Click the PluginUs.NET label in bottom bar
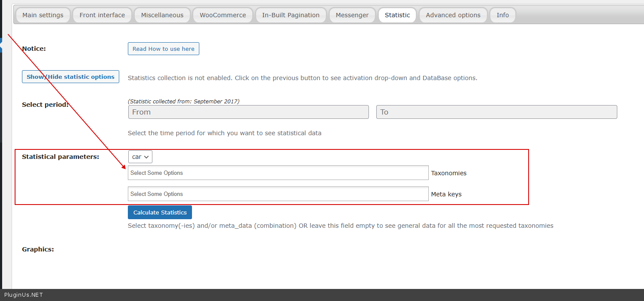Viewport: 644px width, 301px height. 23,295
